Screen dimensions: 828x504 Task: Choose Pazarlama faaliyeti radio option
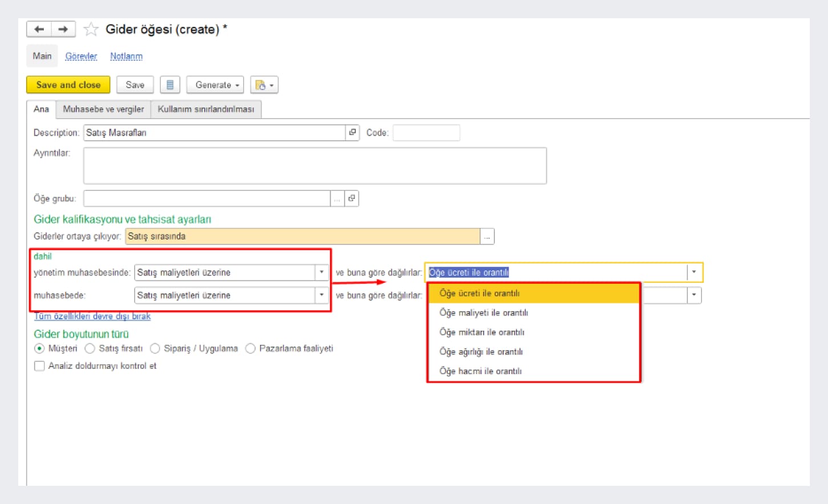click(x=250, y=348)
